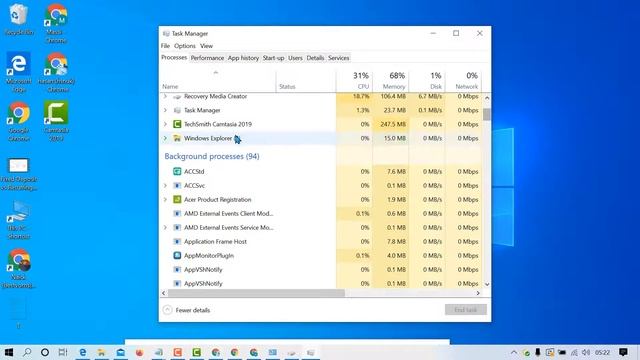The height and width of the screenshot is (360, 640).
Task: Click the horizontal scrollbar right arrow
Action: click(x=478, y=293)
